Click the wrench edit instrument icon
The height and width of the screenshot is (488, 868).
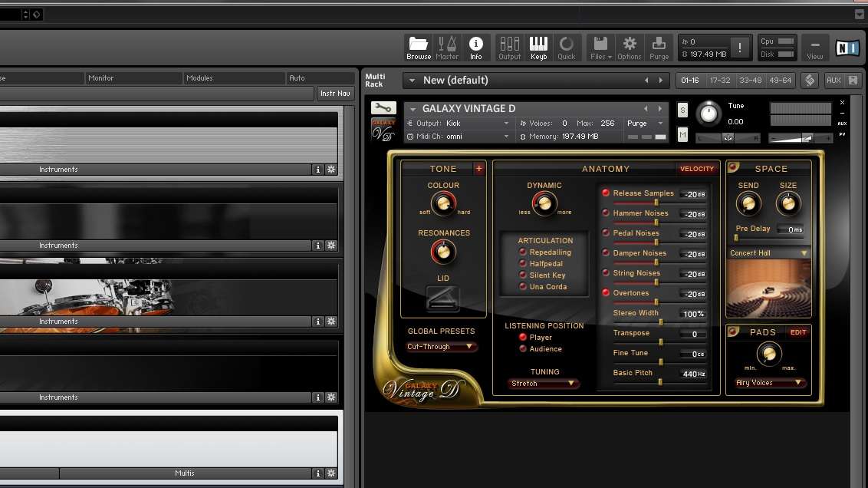point(383,108)
